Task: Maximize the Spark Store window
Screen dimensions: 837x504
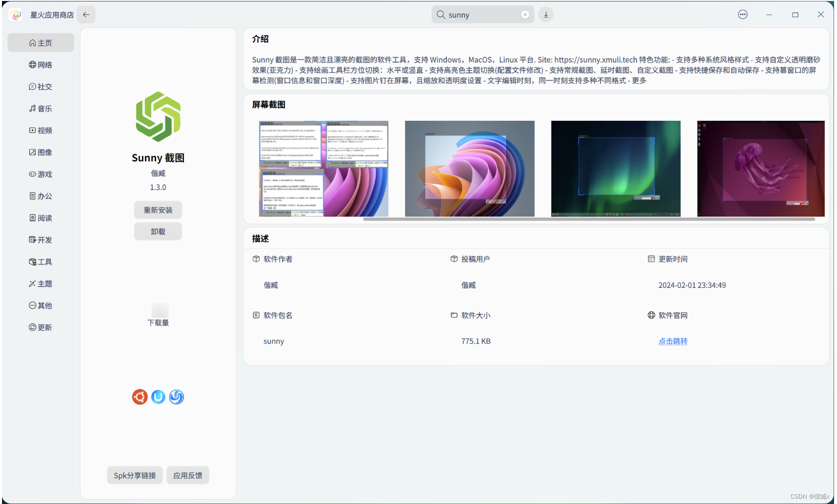Action: [795, 15]
